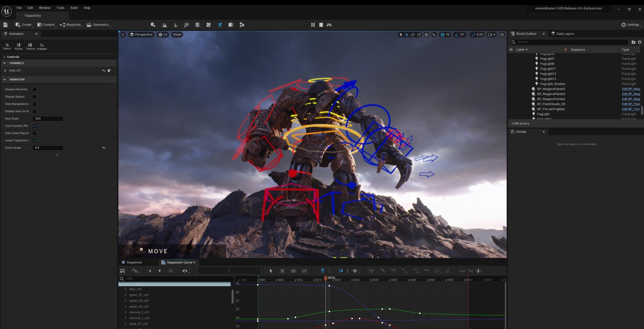
Task: Open the Window menu
Action: tap(44, 8)
